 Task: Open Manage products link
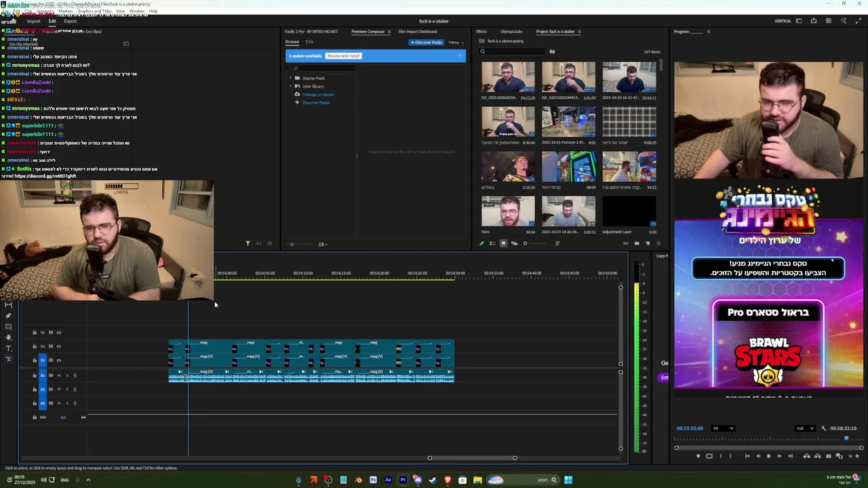click(318, 94)
